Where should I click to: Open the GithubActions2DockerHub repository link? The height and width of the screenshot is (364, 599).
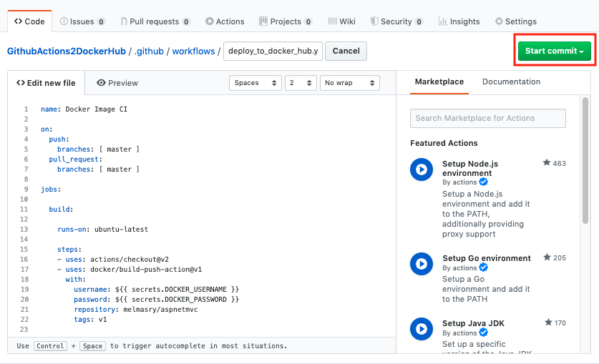(67, 51)
